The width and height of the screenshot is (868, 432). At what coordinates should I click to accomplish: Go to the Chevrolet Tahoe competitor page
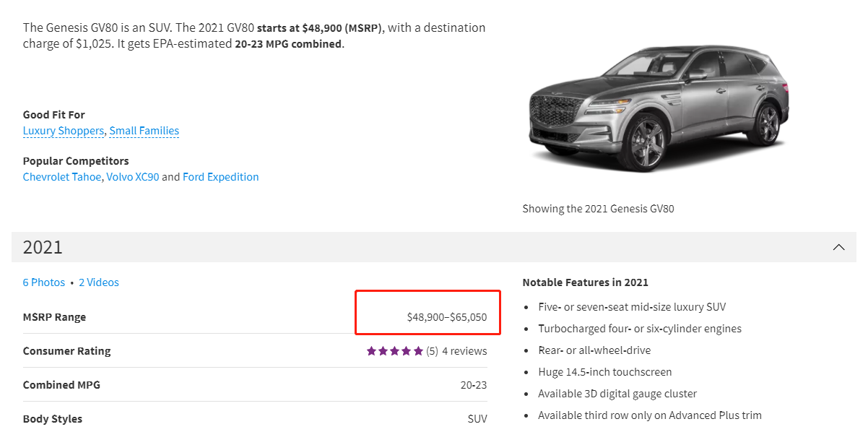62,177
